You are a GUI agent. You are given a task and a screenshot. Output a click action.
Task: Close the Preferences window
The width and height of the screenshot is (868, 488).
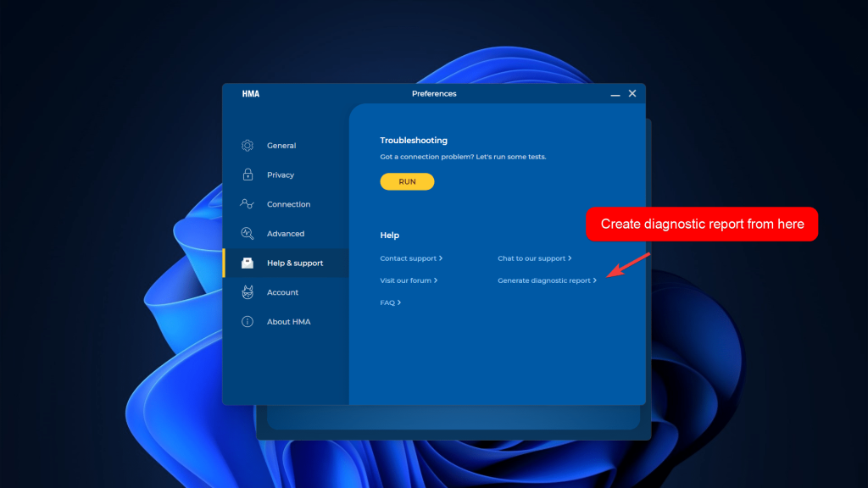coord(632,93)
